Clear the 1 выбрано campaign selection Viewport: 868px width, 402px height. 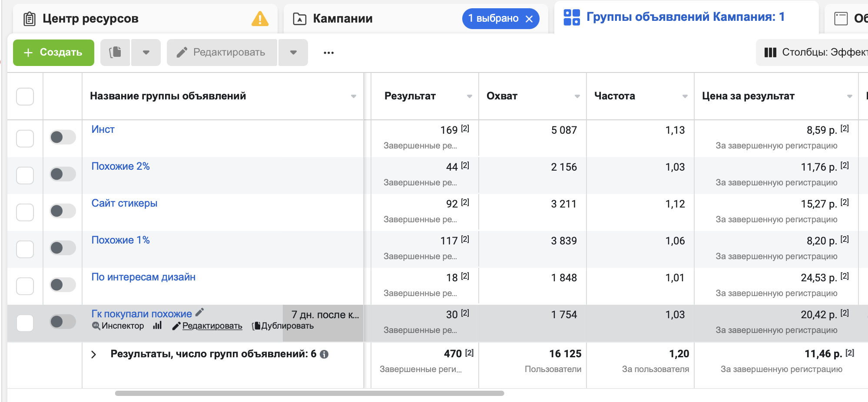(529, 19)
